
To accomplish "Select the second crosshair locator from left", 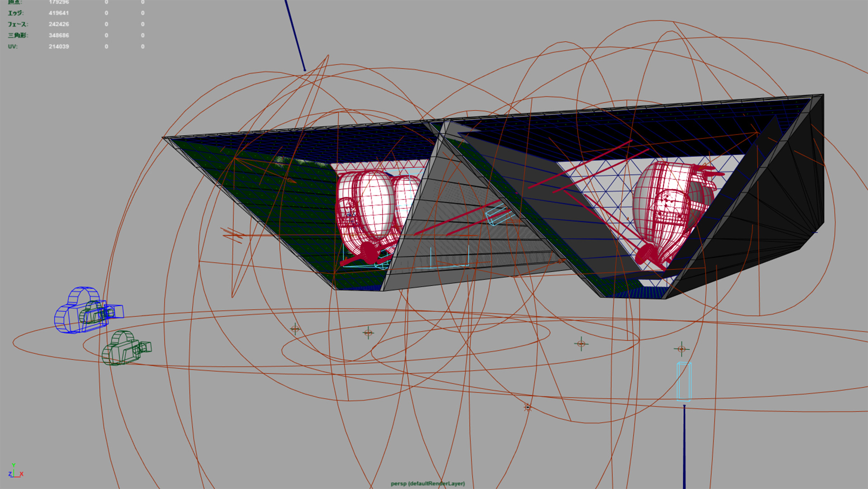I will click(368, 333).
